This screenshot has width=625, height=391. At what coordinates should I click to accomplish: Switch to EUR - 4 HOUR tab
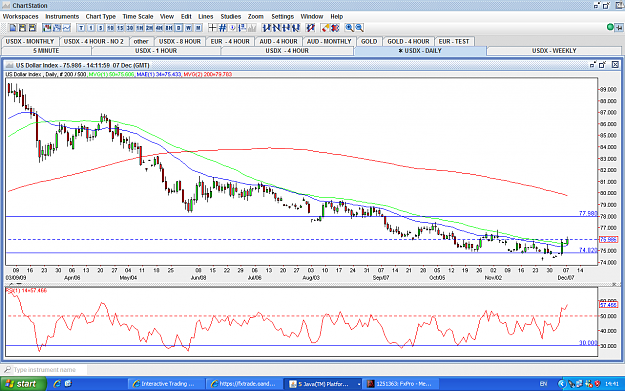click(x=230, y=41)
